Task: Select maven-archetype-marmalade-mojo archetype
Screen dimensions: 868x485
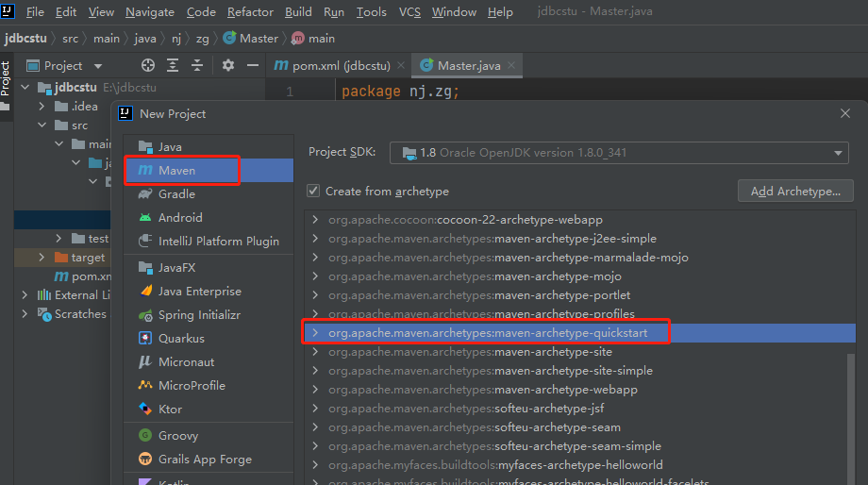Action: coord(579,258)
